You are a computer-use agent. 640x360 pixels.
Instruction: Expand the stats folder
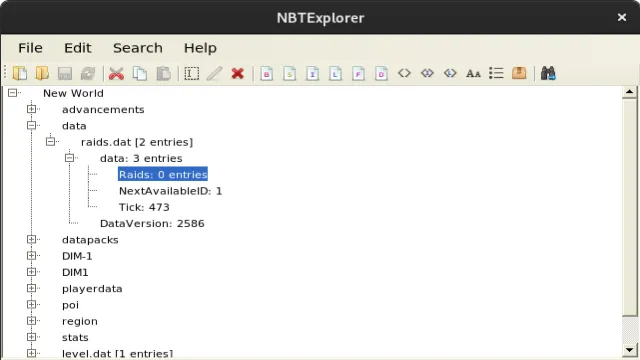tap(31, 337)
